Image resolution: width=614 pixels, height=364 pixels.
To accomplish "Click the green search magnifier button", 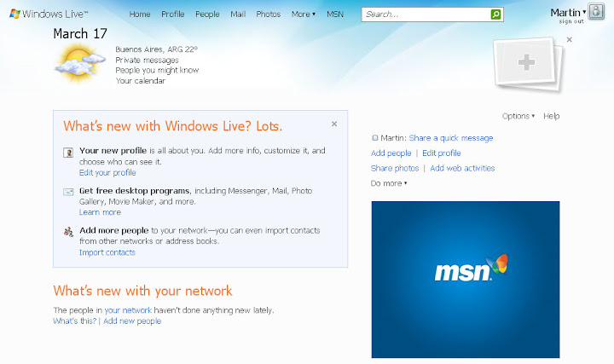I will click(x=495, y=14).
